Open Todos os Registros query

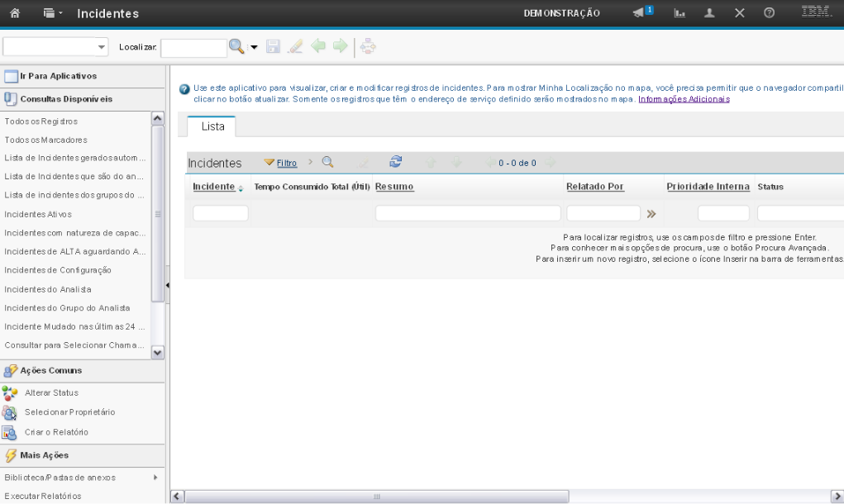[x=41, y=121]
